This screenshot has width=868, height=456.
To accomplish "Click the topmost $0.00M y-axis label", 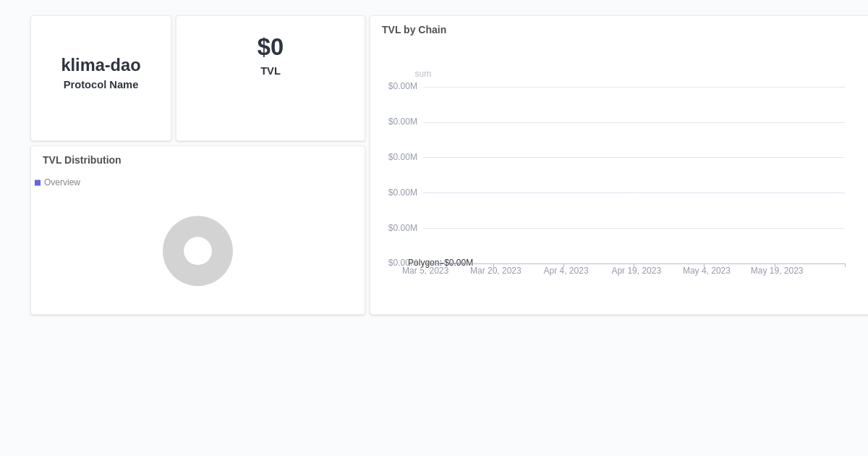I will click(402, 86).
